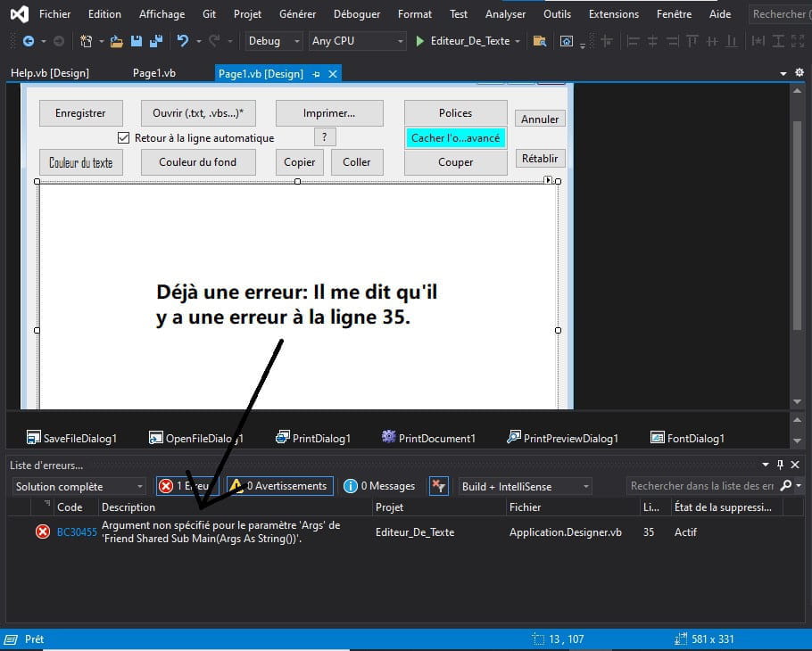Image resolution: width=812 pixels, height=651 pixels.
Task: Select the PrintPreviewDialog1 component
Action: (x=562, y=438)
